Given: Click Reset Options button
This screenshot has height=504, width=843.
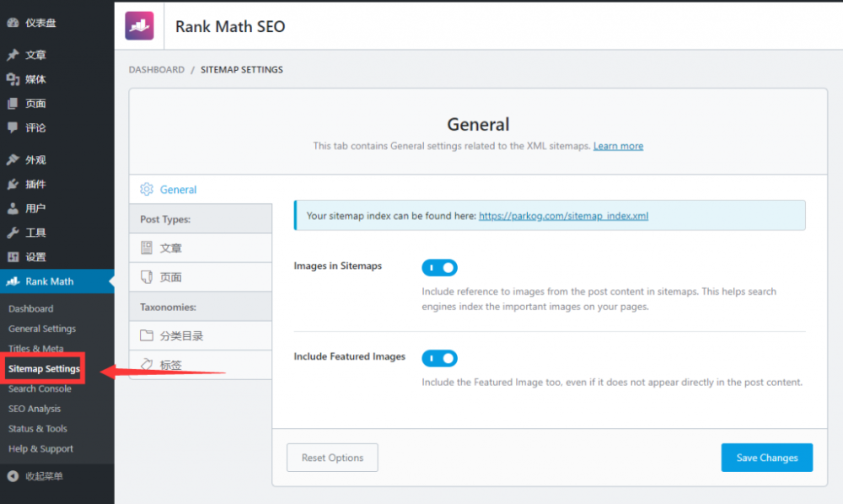Looking at the screenshot, I should click(x=332, y=458).
